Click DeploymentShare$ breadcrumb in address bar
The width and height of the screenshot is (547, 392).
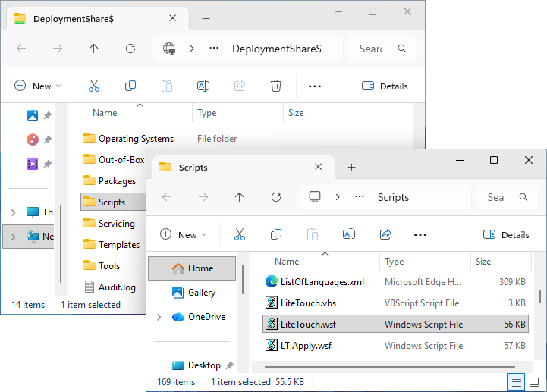[277, 49]
